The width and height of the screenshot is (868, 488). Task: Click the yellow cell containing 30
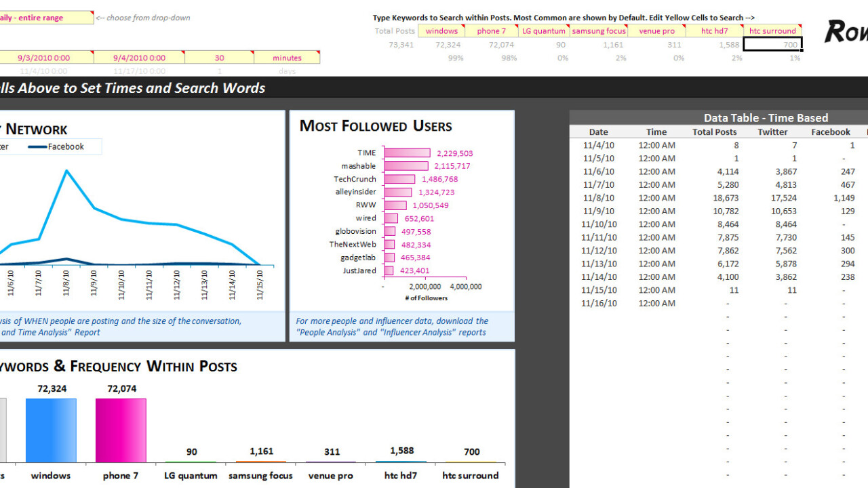pyautogui.click(x=219, y=58)
